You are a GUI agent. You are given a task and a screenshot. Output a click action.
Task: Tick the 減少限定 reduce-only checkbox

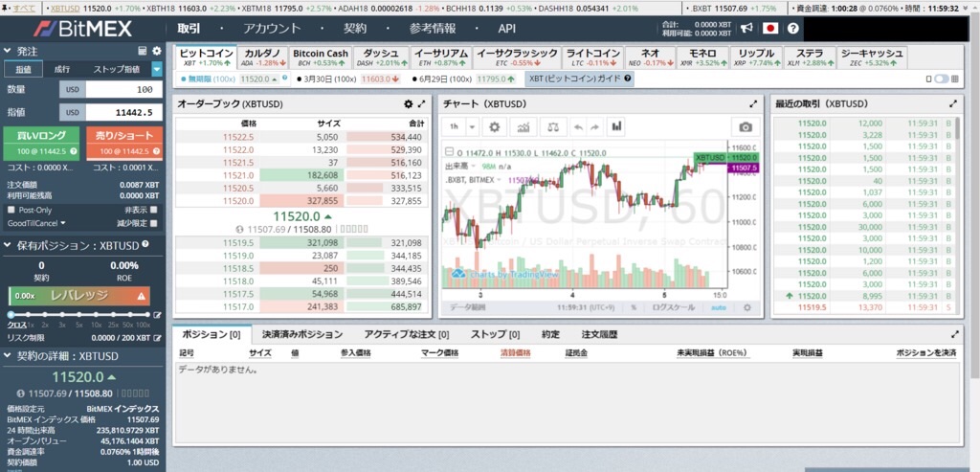click(x=154, y=222)
